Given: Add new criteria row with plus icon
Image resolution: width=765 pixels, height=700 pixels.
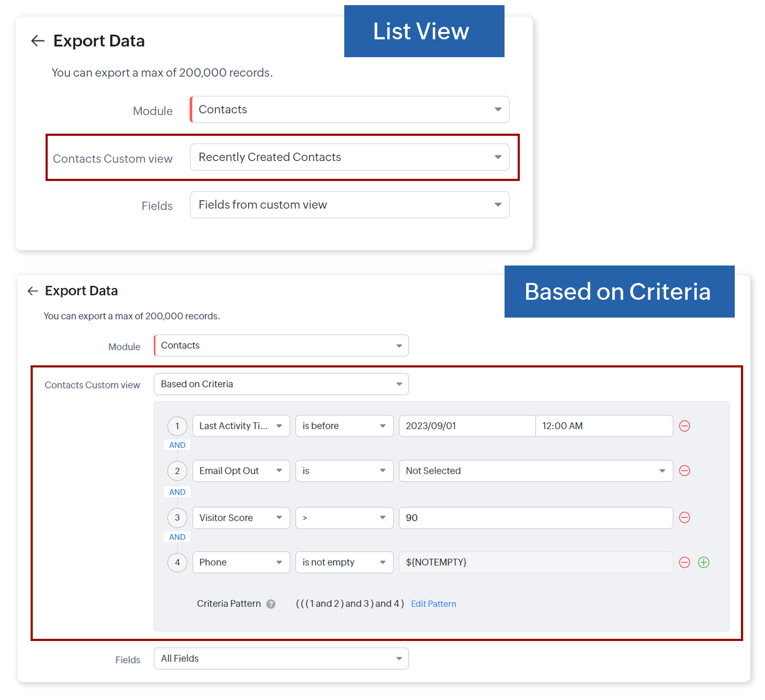Looking at the screenshot, I should click(703, 562).
